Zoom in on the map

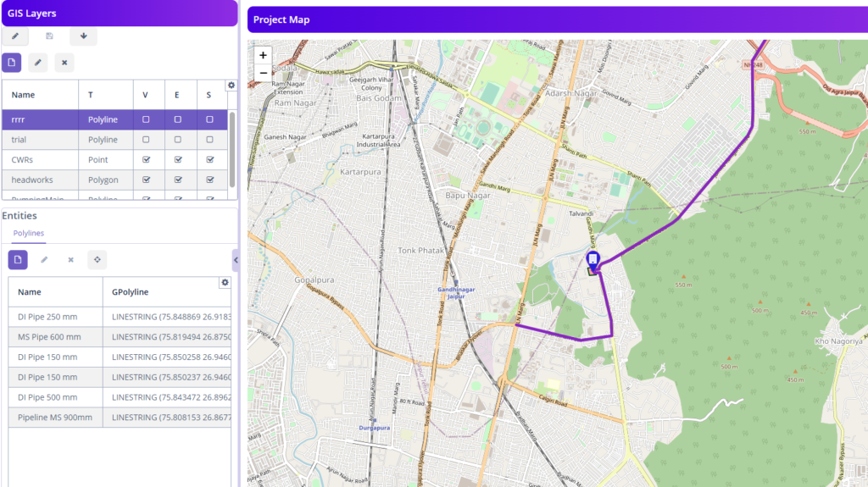(263, 55)
